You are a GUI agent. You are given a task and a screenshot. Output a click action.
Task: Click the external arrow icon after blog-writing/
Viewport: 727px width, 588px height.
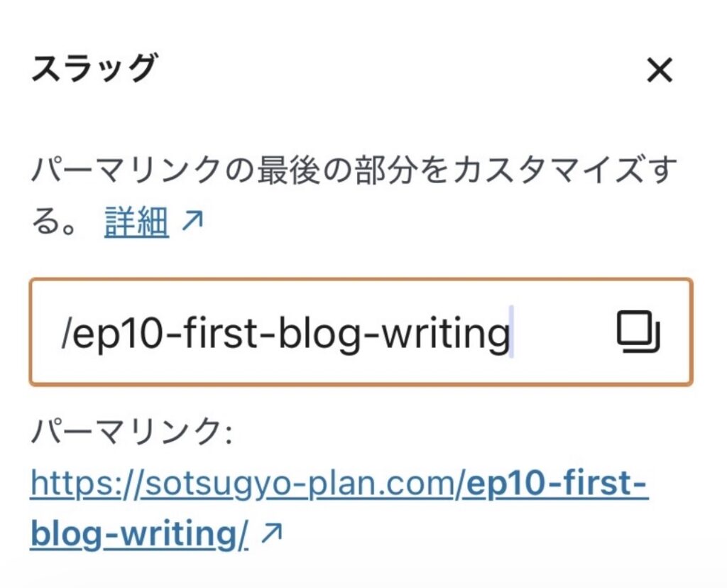point(271,533)
